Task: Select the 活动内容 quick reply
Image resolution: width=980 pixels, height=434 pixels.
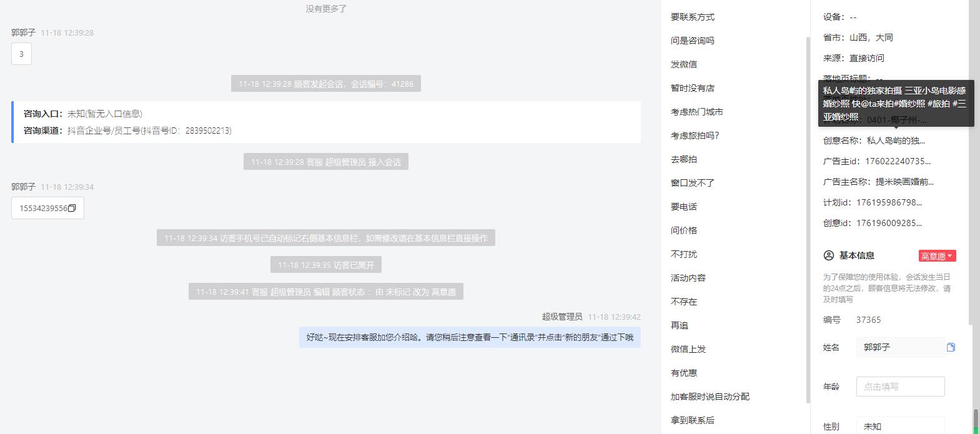Action: point(688,278)
